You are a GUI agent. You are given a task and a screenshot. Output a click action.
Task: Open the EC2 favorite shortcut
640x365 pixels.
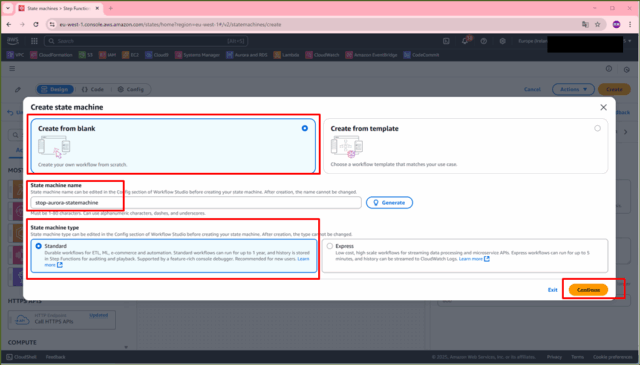click(131, 55)
